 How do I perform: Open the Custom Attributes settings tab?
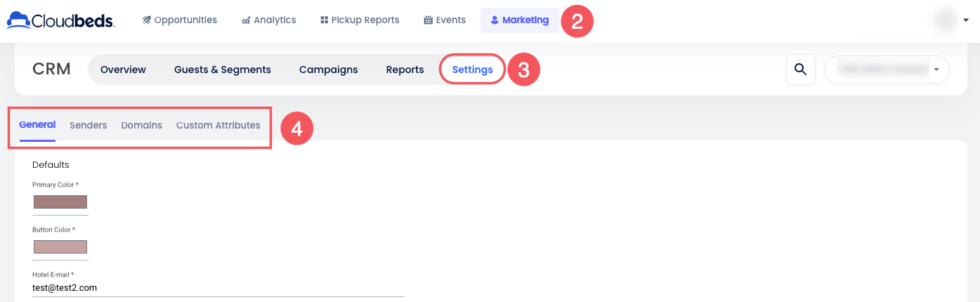(x=218, y=125)
